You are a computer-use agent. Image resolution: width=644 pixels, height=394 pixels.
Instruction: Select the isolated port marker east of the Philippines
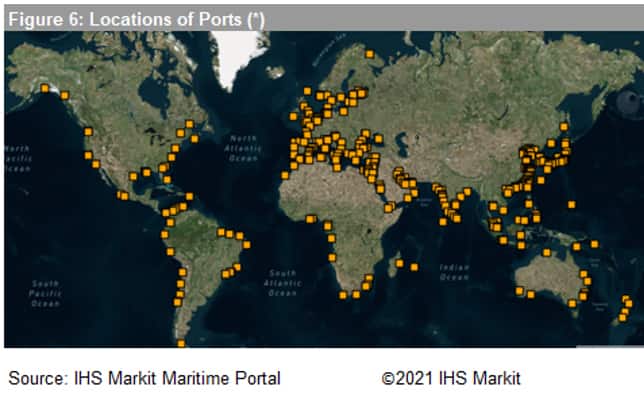coord(571,204)
